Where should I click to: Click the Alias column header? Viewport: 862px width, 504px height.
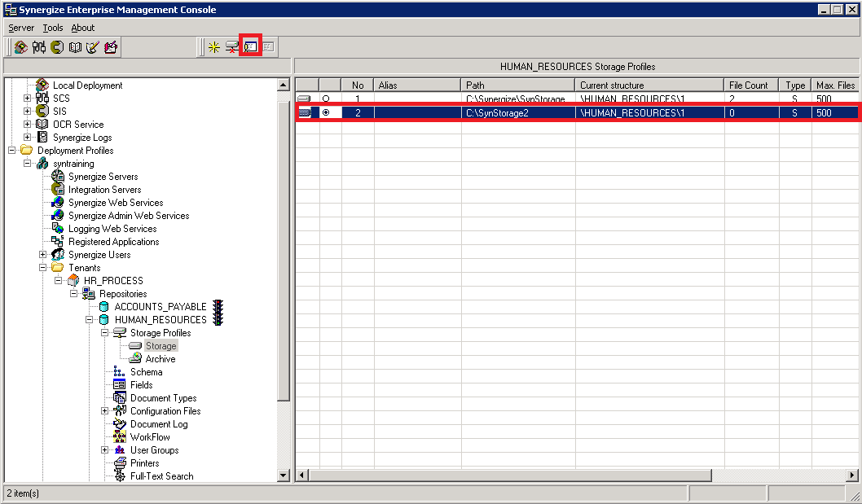417,85
